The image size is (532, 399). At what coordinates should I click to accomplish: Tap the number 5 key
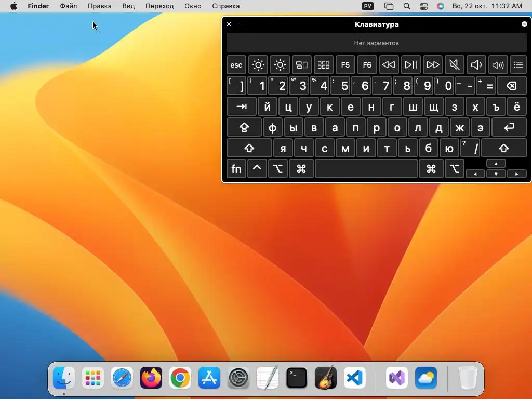(340, 86)
